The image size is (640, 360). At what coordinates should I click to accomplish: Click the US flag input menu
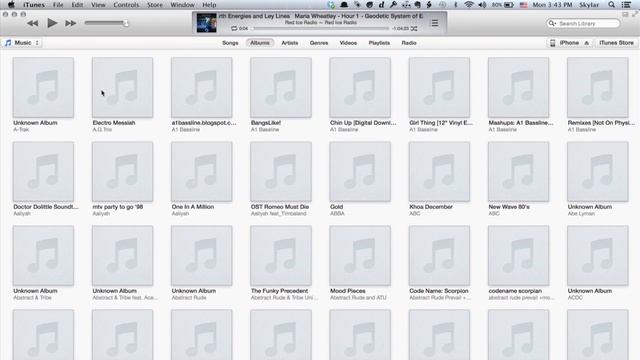tap(523, 5)
